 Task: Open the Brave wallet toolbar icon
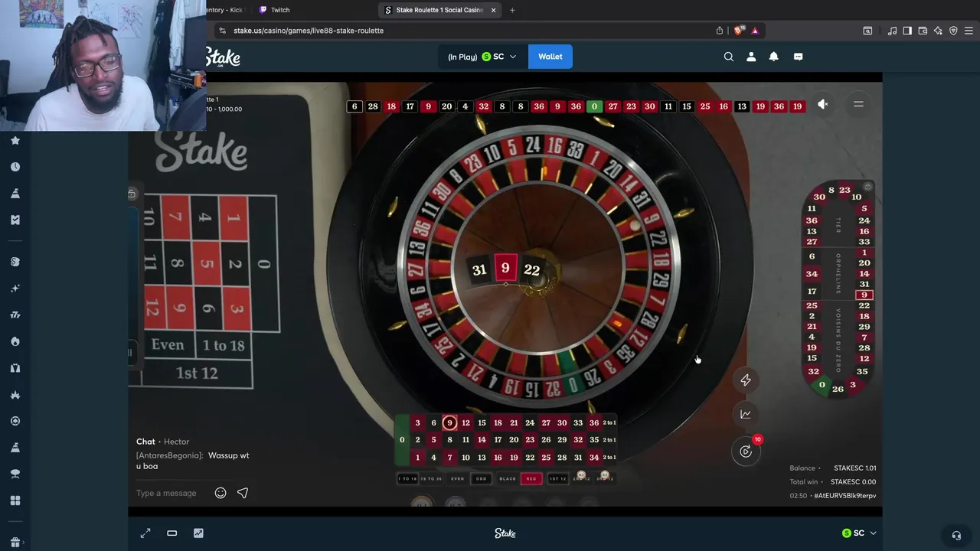coord(923,31)
